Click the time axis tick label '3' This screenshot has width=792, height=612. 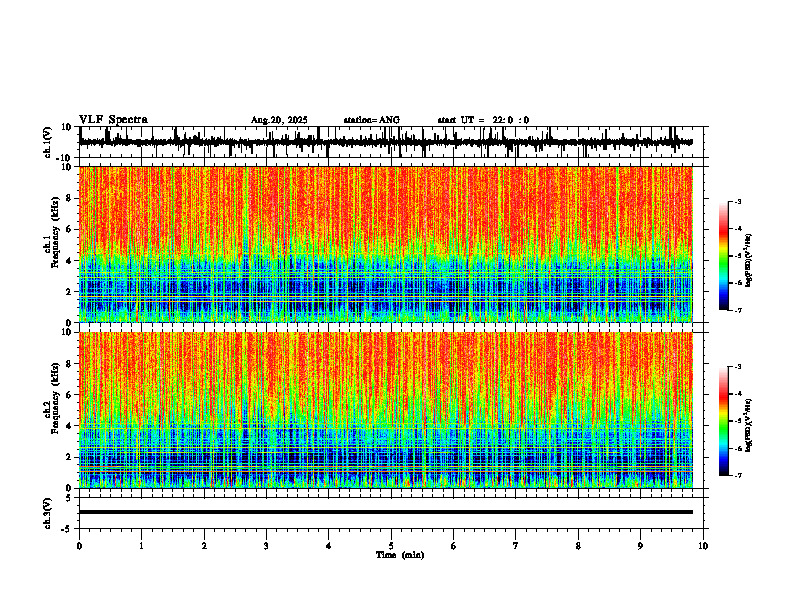[x=266, y=546]
